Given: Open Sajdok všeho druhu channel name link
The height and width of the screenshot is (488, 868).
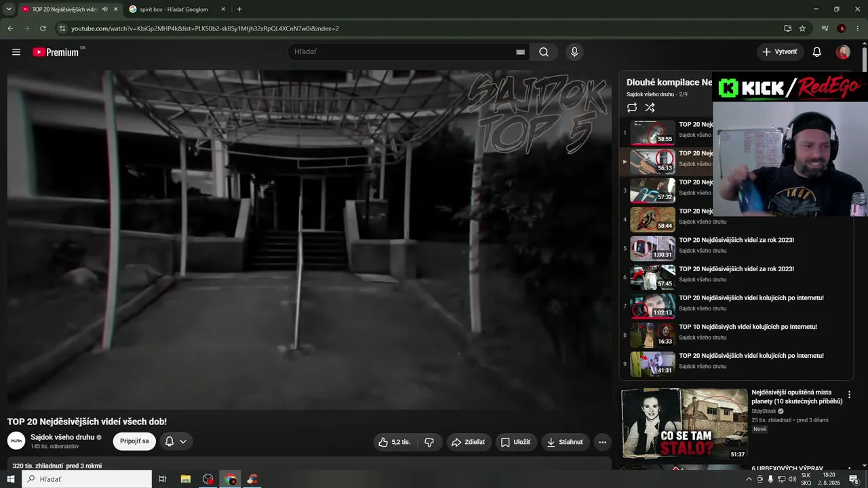Looking at the screenshot, I should tap(62, 437).
